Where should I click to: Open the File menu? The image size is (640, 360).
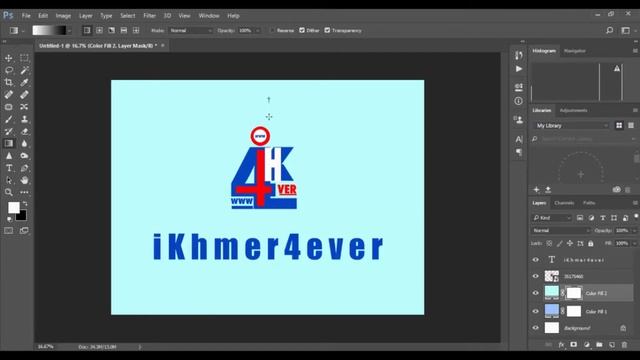pos(26,16)
